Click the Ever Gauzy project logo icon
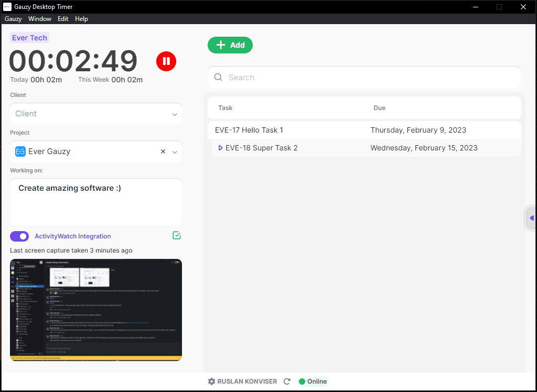This screenshot has width=537, height=392. click(x=20, y=151)
